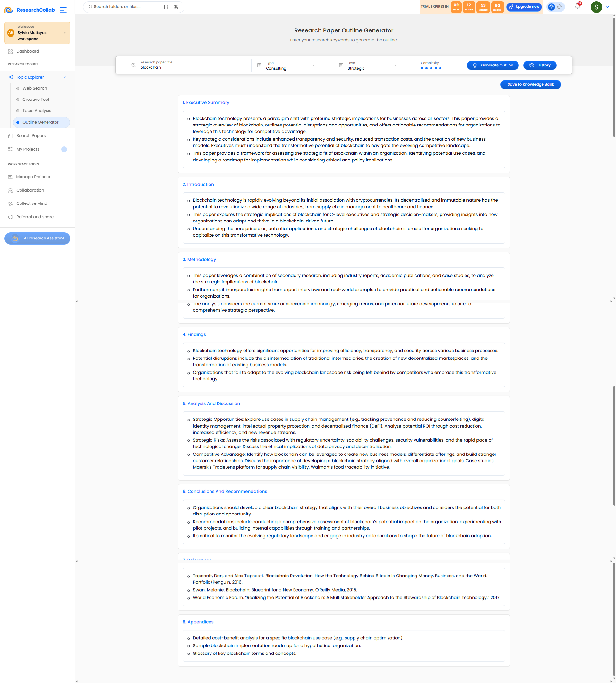Set complexity to the third dot

point(431,68)
